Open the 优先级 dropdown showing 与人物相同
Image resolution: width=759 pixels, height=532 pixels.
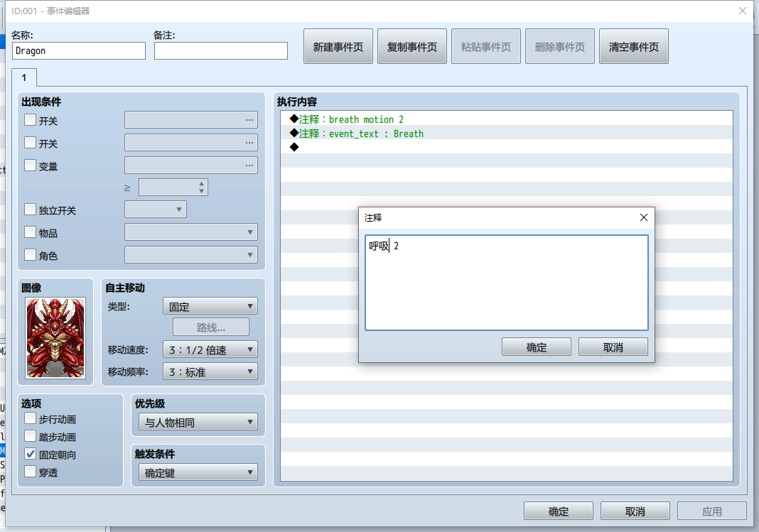click(x=198, y=422)
